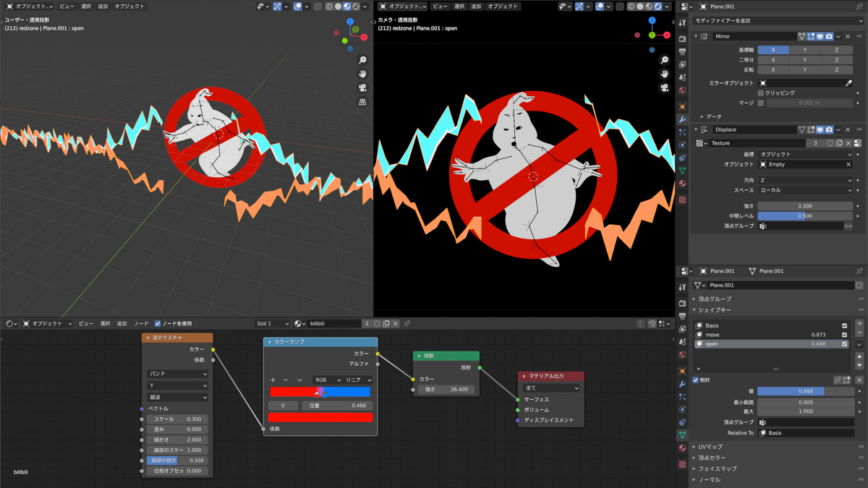Click Relative To Basis field
Image resolution: width=868 pixels, height=488 pixels.
point(806,432)
